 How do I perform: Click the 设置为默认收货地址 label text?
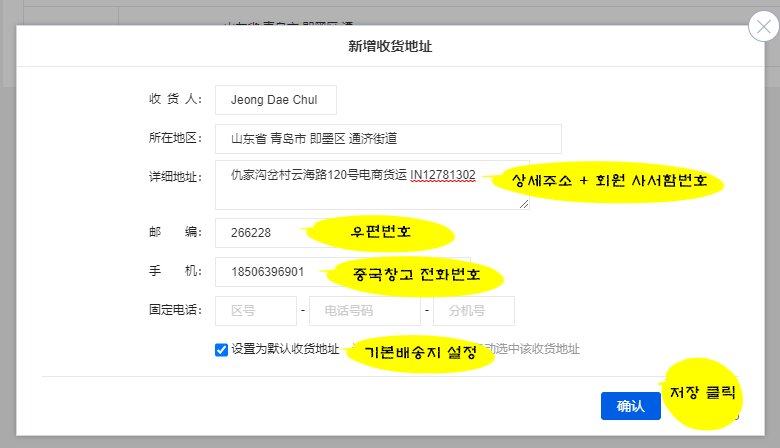[x=285, y=350]
